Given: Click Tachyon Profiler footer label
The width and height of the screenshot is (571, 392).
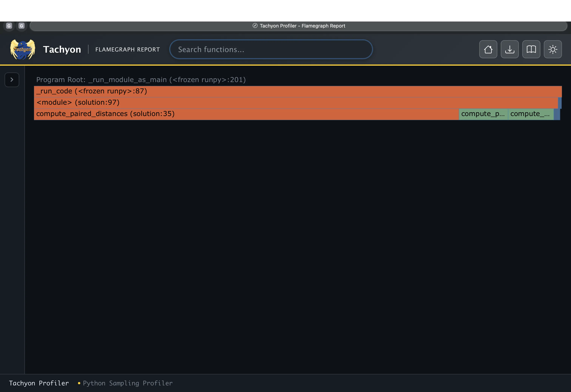Looking at the screenshot, I should pyautogui.click(x=39, y=383).
